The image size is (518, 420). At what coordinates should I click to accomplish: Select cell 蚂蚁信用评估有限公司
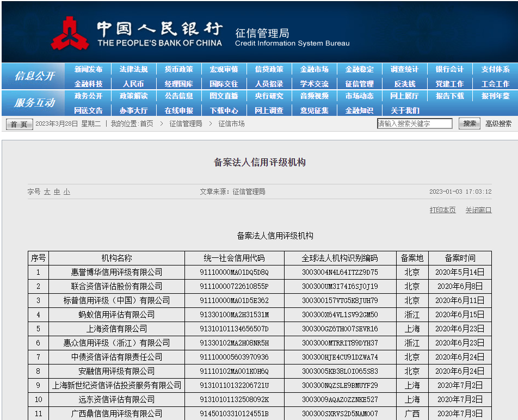[116, 314]
